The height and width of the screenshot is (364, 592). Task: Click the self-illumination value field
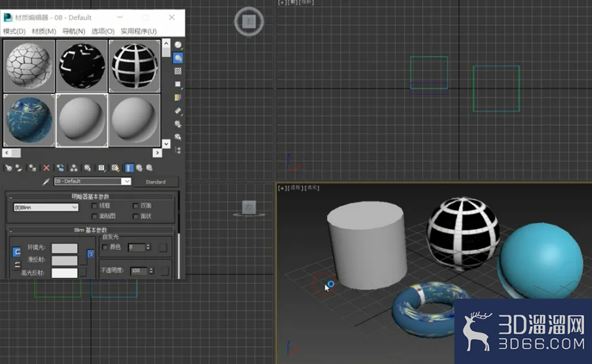pyautogui.click(x=137, y=247)
